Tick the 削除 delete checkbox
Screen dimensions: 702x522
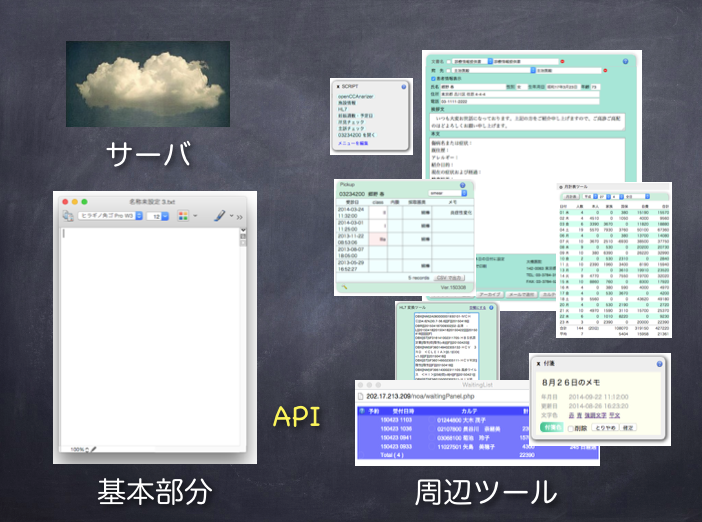[x=571, y=428]
